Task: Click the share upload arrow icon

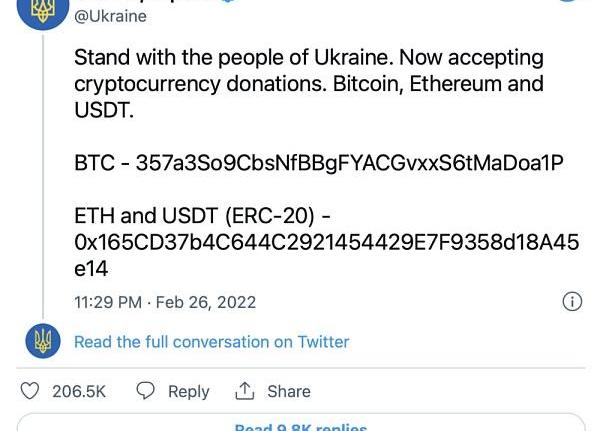Action: point(245,391)
